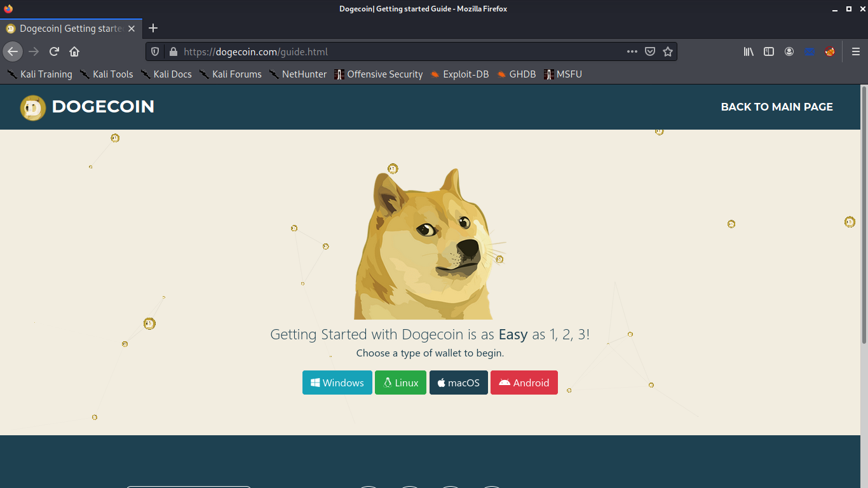This screenshot has height=488, width=868.
Task: Open Kali Docs bookmark
Action: (x=166, y=74)
